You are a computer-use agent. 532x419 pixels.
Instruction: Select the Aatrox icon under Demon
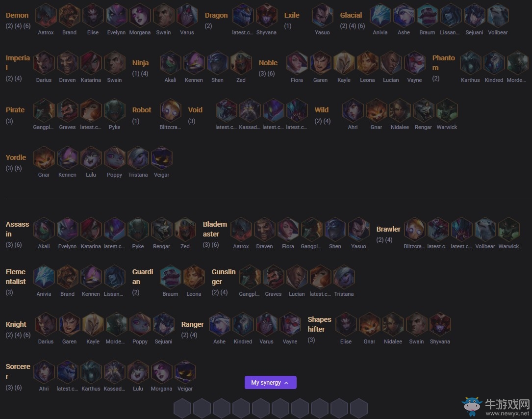click(x=46, y=16)
